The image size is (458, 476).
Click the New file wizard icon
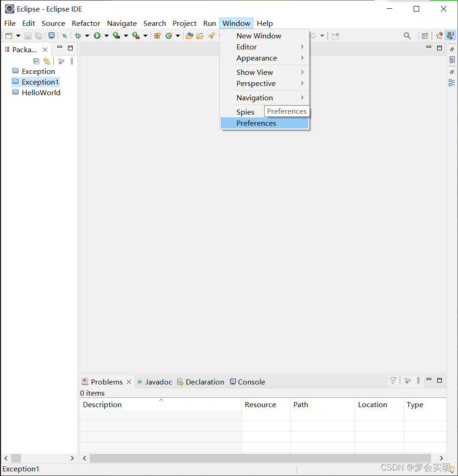coord(9,36)
